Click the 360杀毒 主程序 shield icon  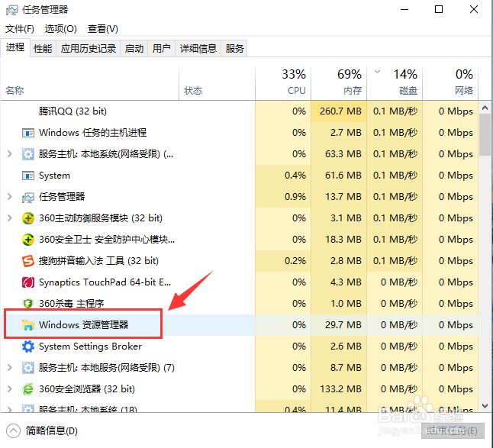click(28, 304)
